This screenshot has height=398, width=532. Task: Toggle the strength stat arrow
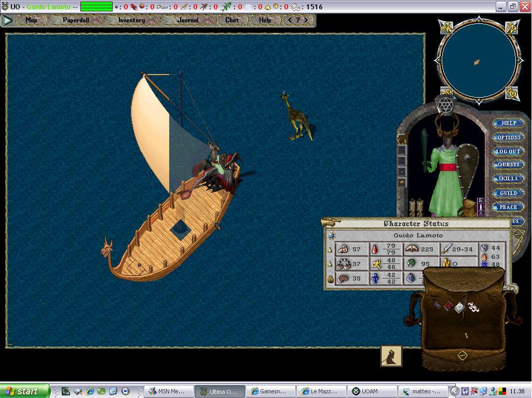[330, 249]
